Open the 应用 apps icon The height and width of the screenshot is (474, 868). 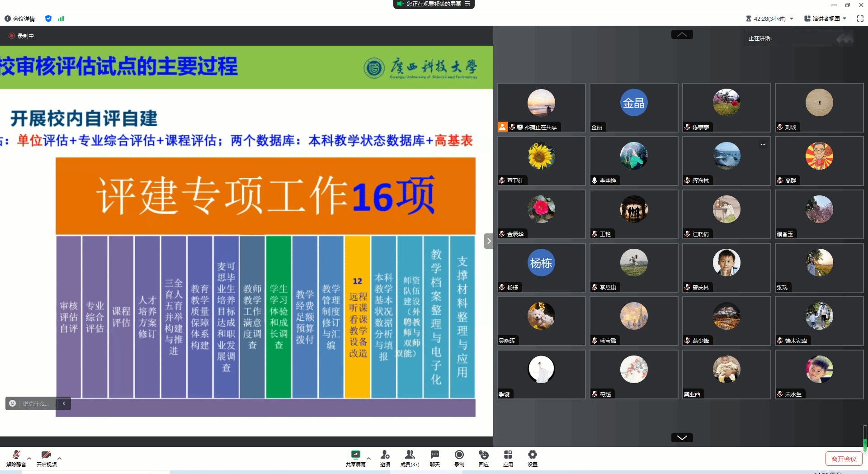[x=508, y=457]
